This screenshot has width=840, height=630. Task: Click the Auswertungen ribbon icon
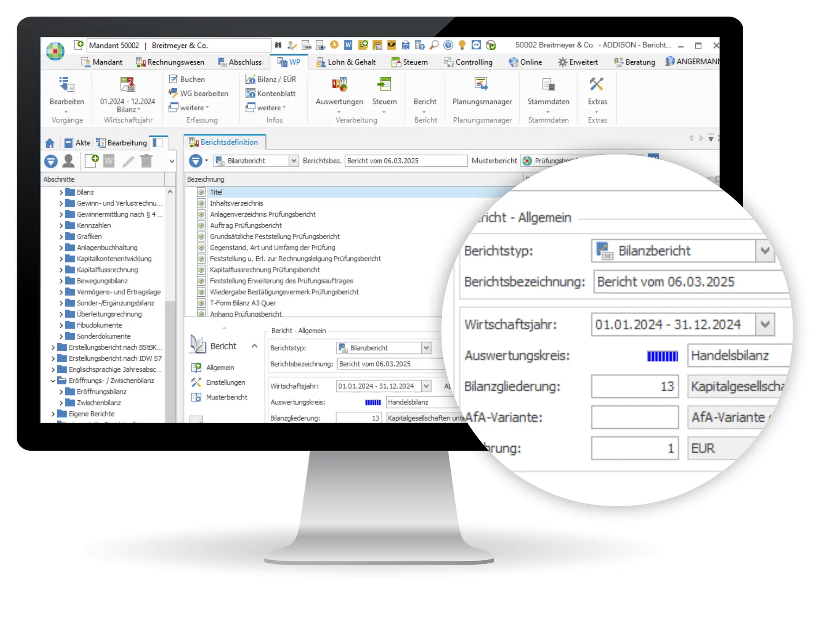pyautogui.click(x=339, y=85)
